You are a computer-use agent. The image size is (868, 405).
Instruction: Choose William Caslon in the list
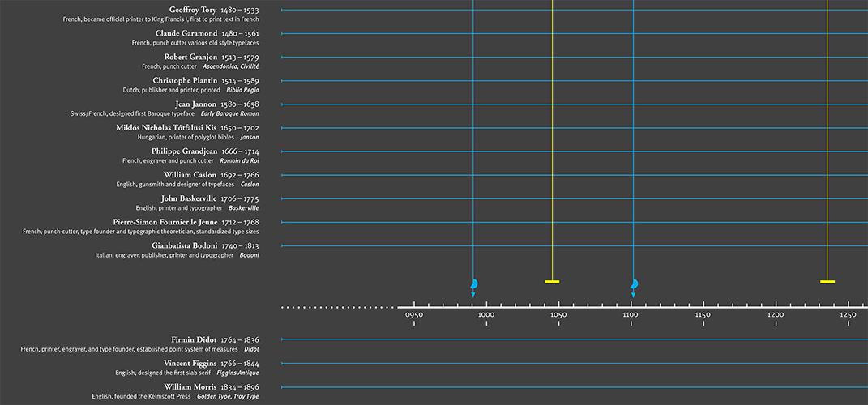tap(190, 174)
